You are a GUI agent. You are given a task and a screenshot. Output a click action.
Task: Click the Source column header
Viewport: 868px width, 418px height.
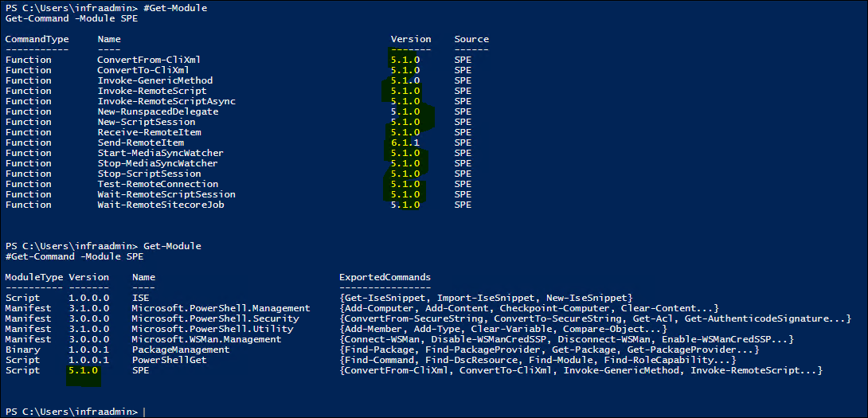[471, 39]
